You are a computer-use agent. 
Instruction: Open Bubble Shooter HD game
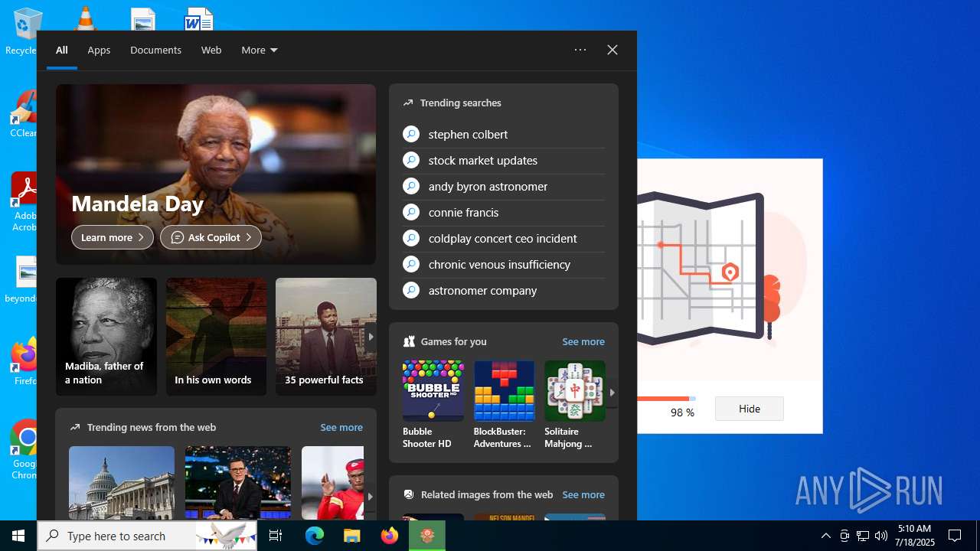(433, 405)
